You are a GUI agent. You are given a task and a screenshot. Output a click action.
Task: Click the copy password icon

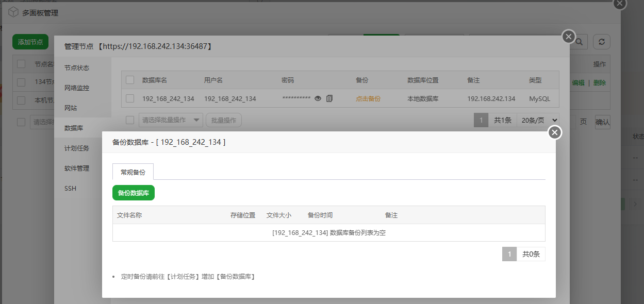click(x=329, y=98)
